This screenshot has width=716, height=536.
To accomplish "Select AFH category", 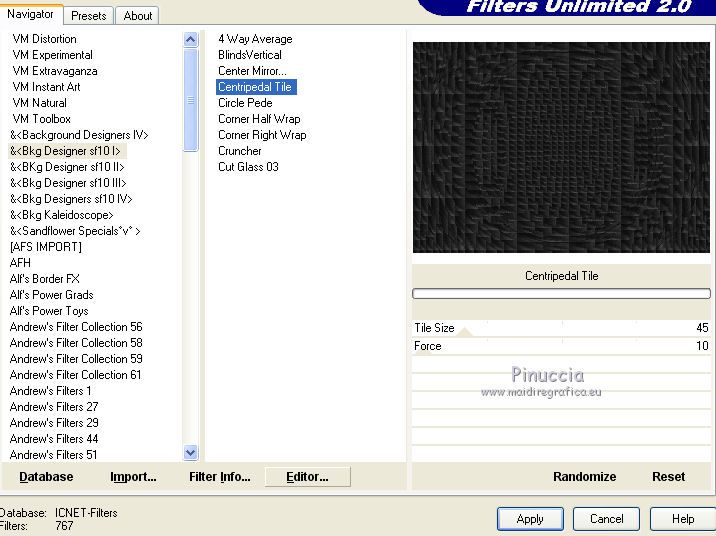I will coord(20,263).
